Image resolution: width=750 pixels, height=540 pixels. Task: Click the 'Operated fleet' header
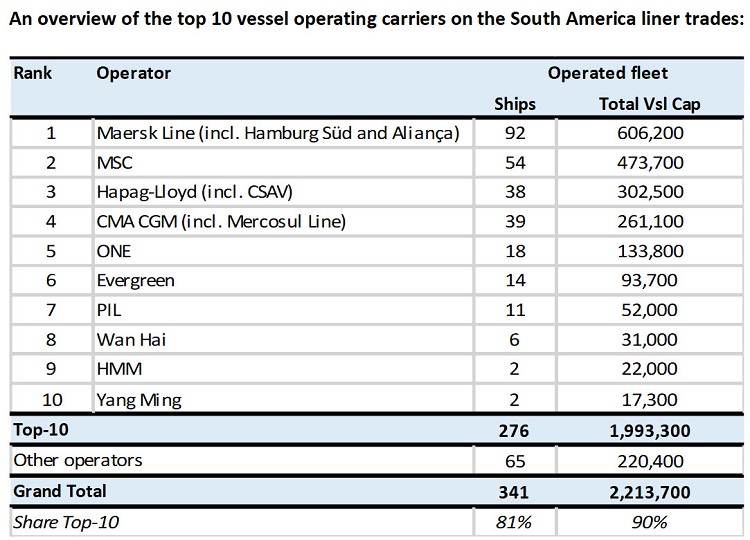[x=607, y=73]
